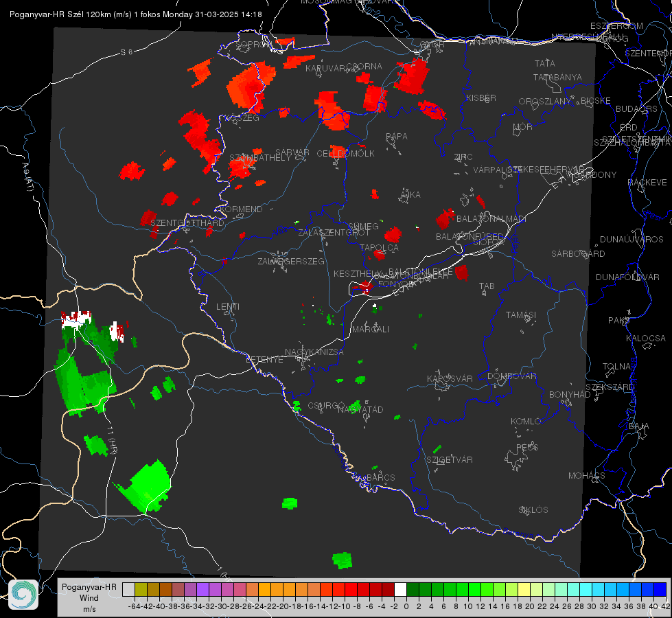Click the cyan legend swatch between 28 and 30
This screenshot has height=618, width=672.
586,590
